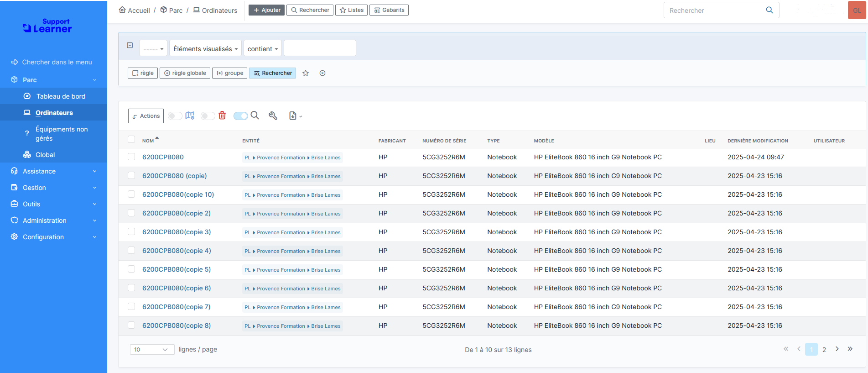
Task: Go to page 2 of the results
Action: [824, 349]
